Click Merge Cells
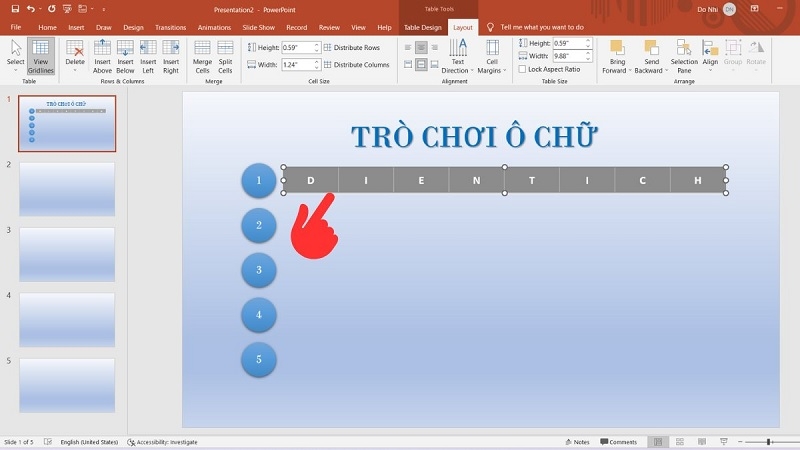This screenshot has width=800, height=450. [203, 56]
